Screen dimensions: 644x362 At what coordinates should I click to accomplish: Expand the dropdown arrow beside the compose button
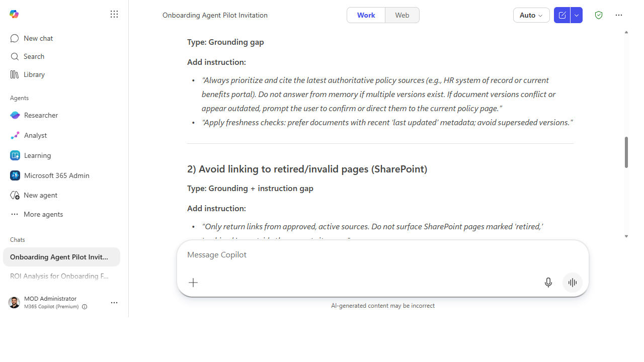(x=577, y=15)
